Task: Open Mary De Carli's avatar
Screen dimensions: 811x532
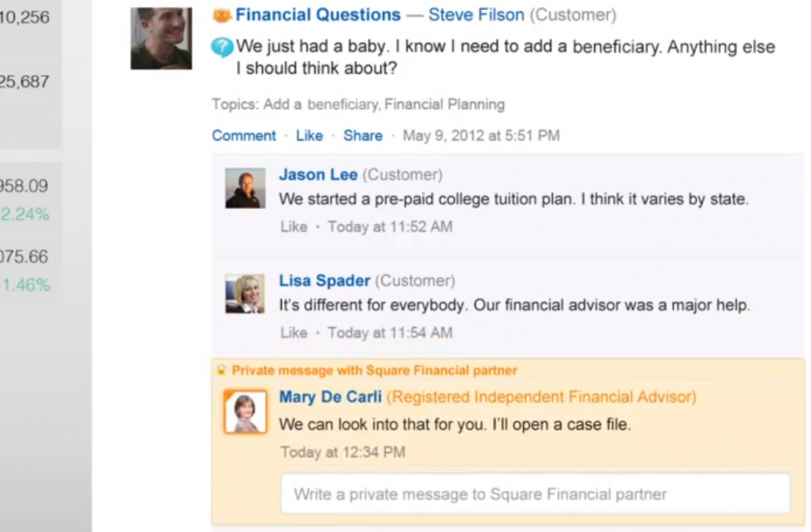Action: click(x=245, y=411)
